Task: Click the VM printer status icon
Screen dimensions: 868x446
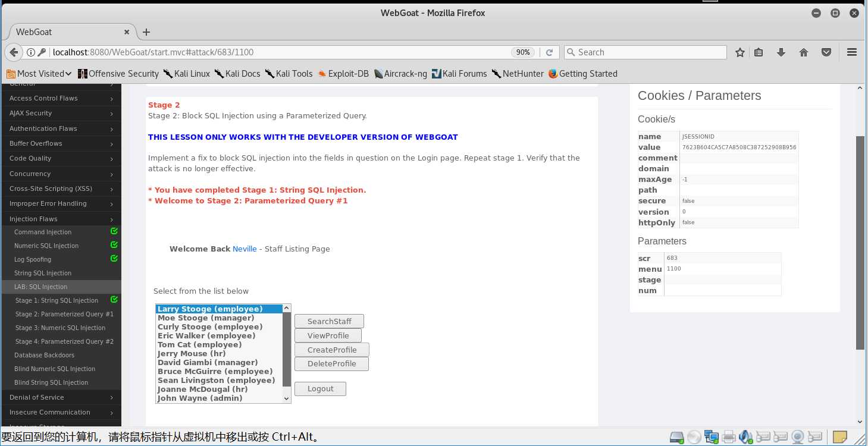Action: coord(729,438)
